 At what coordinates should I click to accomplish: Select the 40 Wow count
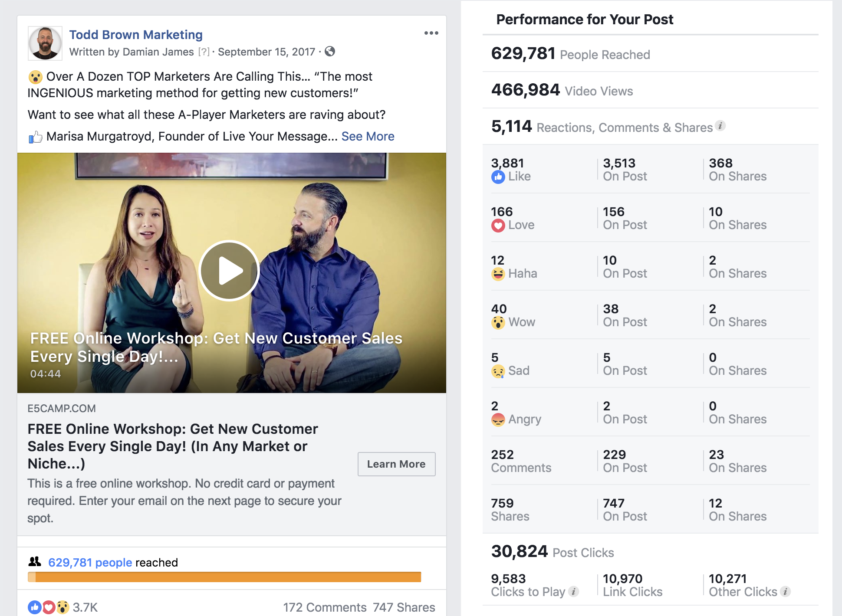tap(499, 309)
